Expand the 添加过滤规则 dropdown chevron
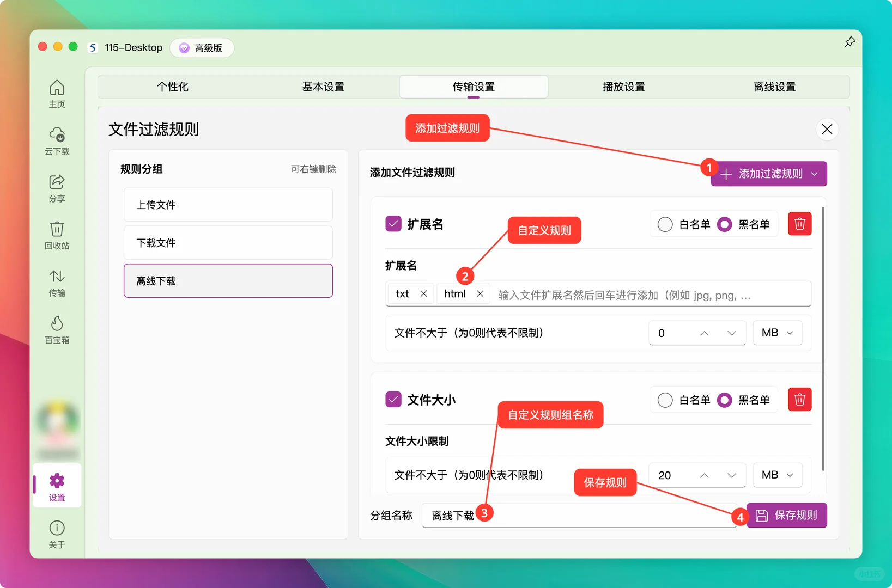Screen dimensions: 892x588 click(x=815, y=174)
